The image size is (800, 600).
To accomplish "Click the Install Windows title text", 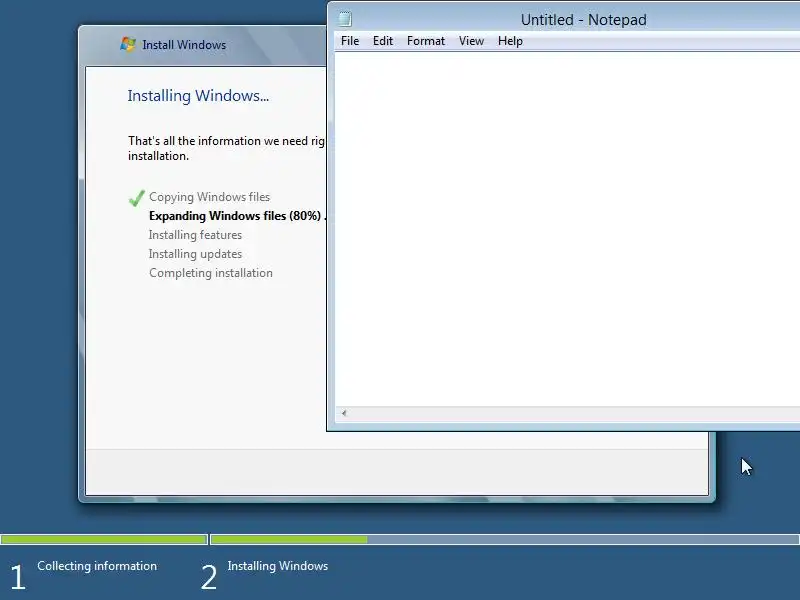I will click(x=184, y=45).
